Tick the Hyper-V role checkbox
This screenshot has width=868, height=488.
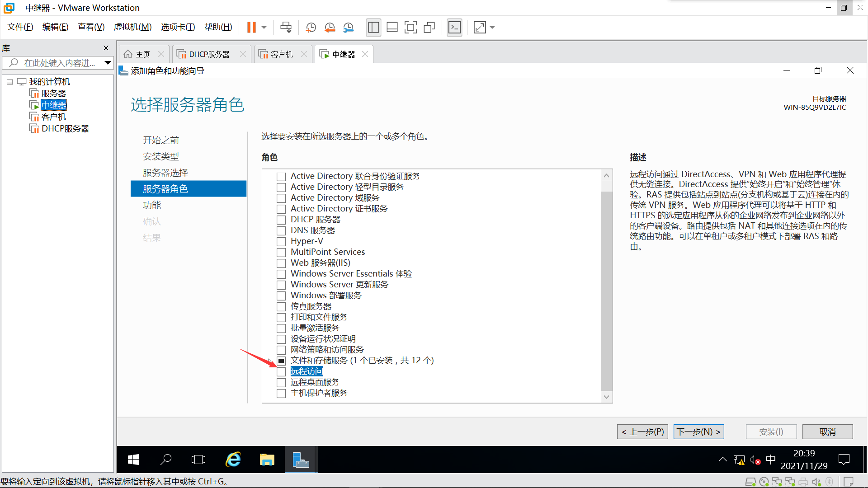pyautogui.click(x=281, y=241)
